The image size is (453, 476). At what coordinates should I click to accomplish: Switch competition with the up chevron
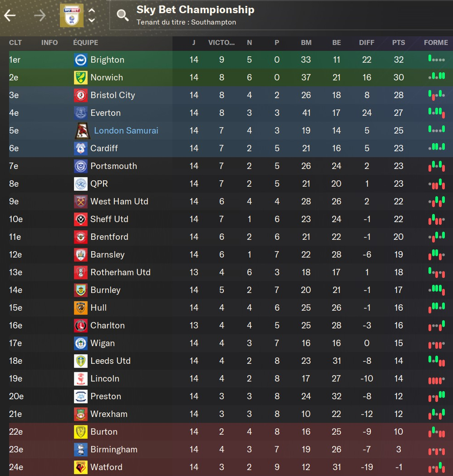click(92, 10)
